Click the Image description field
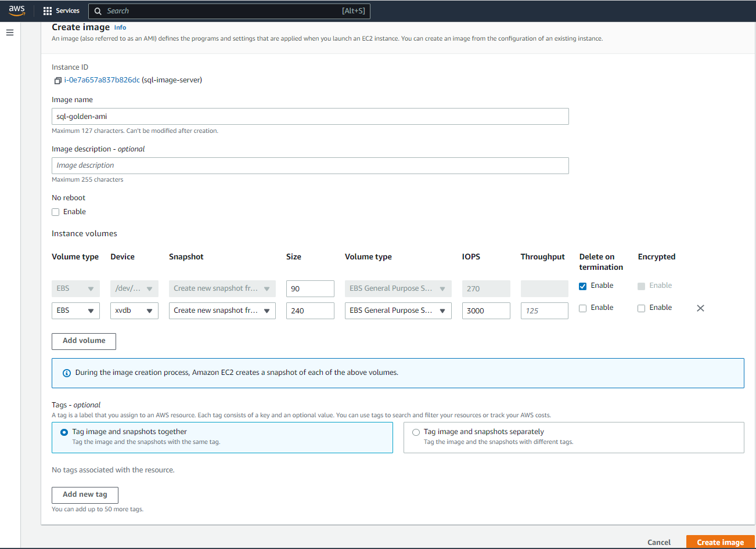 click(310, 165)
